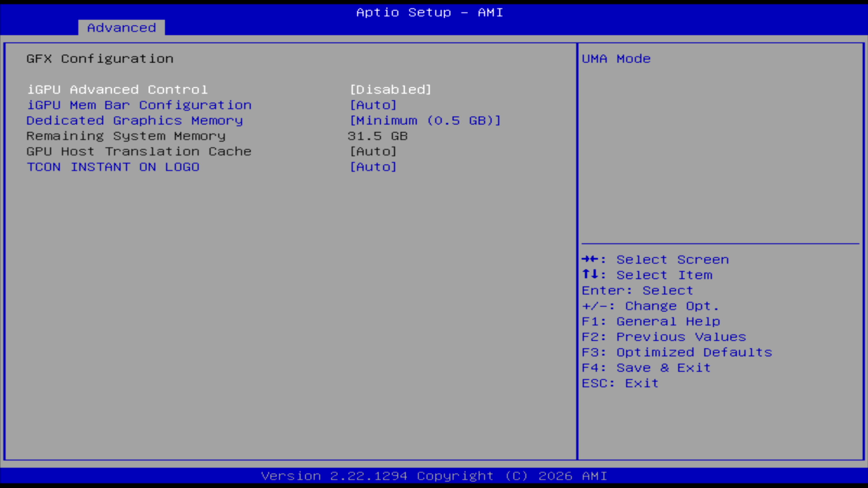Select TCON INSTANT ON LOGO setting
The width and height of the screenshot is (868, 488).
(x=113, y=167)
